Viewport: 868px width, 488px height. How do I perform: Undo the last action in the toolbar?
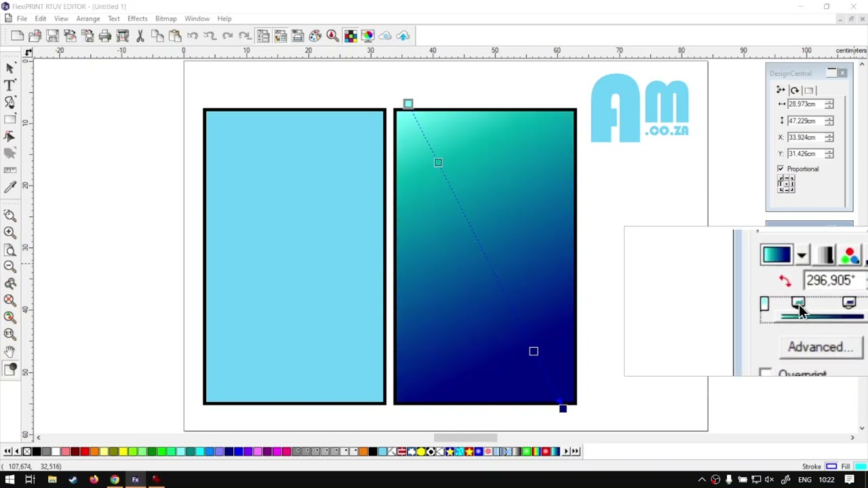pyautogui.click(x=193, y=36)
